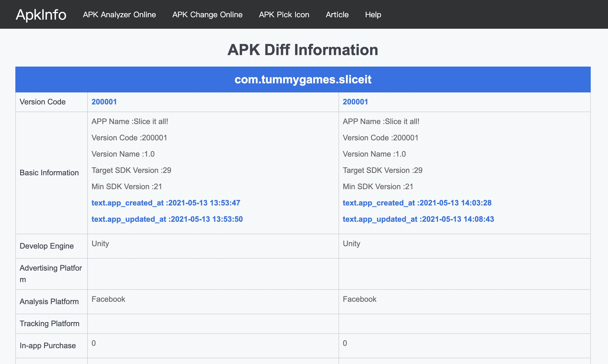Select the Version Code row label
Viewport: 608px width, 364px height.
(x=42, y=102)
